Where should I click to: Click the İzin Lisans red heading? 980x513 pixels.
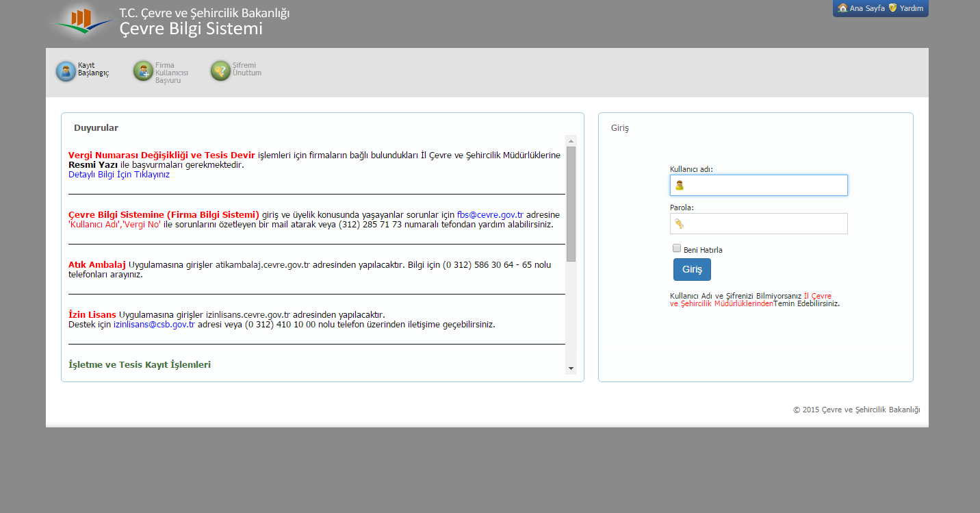(x=92, y=314)
